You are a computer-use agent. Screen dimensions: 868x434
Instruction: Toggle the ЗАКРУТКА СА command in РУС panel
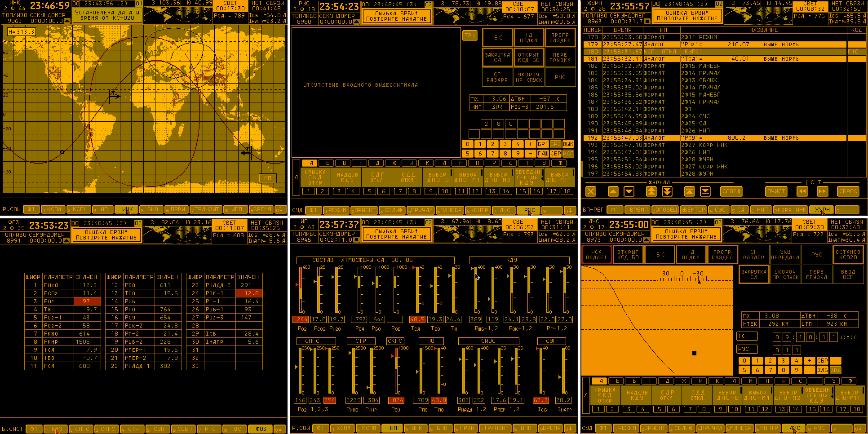(x=497, y=58)
